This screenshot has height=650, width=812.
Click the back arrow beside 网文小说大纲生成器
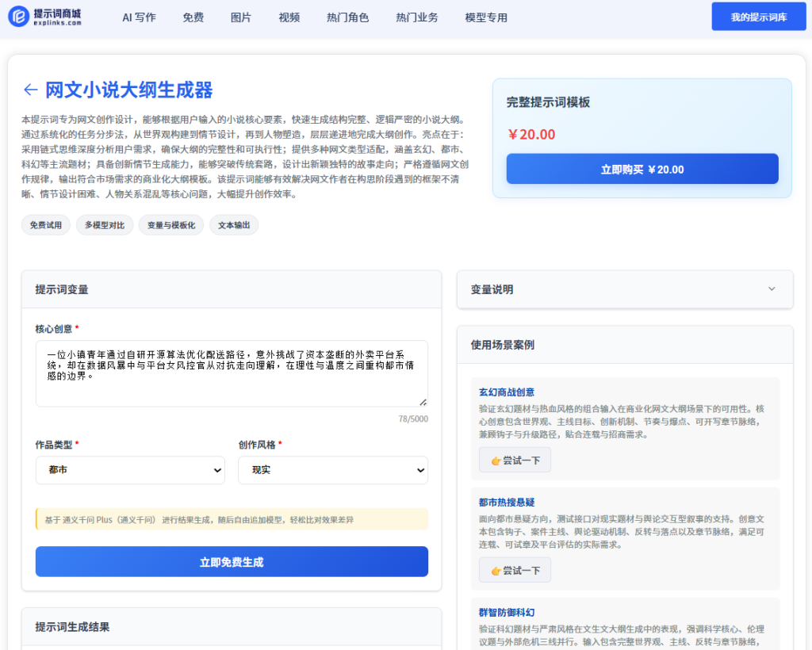[x=30, y=90]
